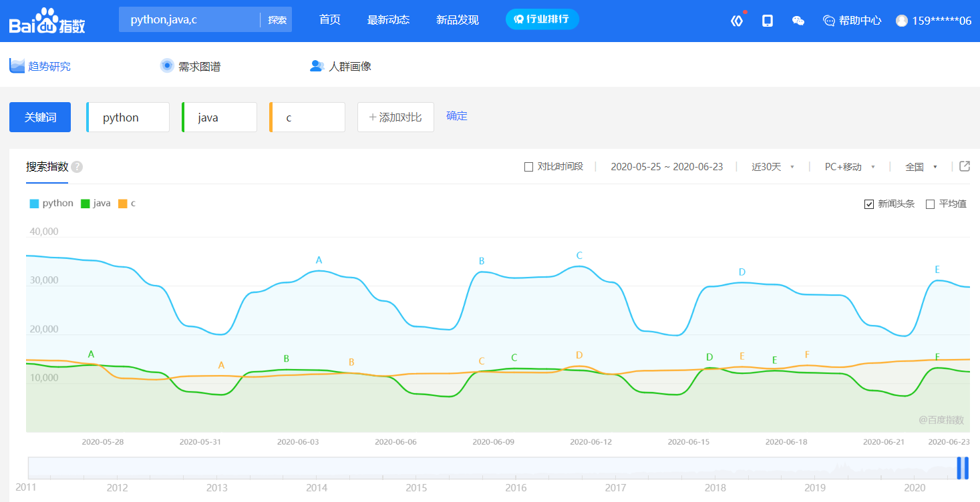980x502 pixels.
Task: Switch to the 需求图谱 tab
Action: click(190, 66)
